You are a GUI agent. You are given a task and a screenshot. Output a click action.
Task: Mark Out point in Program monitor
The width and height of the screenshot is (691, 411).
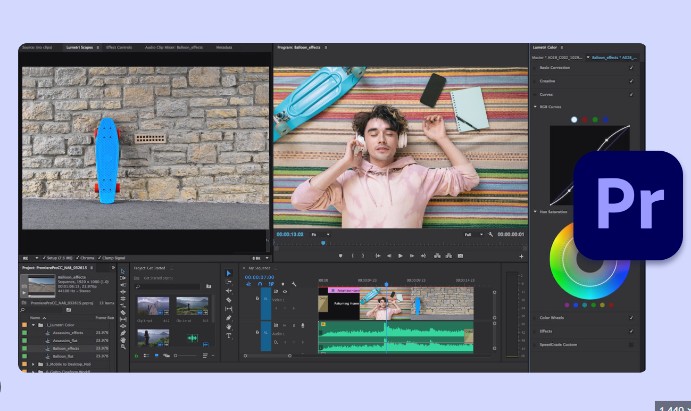pos(363,256)
